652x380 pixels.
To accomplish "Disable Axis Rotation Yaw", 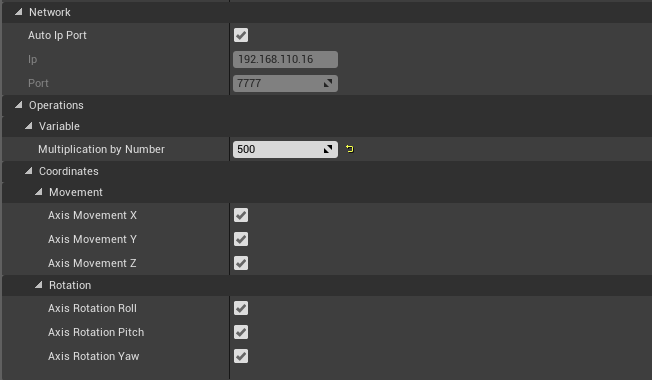I will [241, 356].
